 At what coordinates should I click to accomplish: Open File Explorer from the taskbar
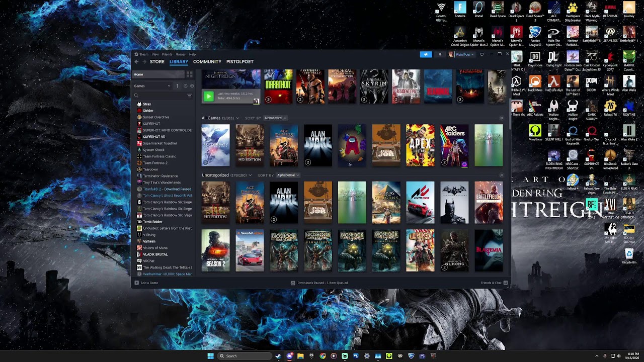[300, 356]
